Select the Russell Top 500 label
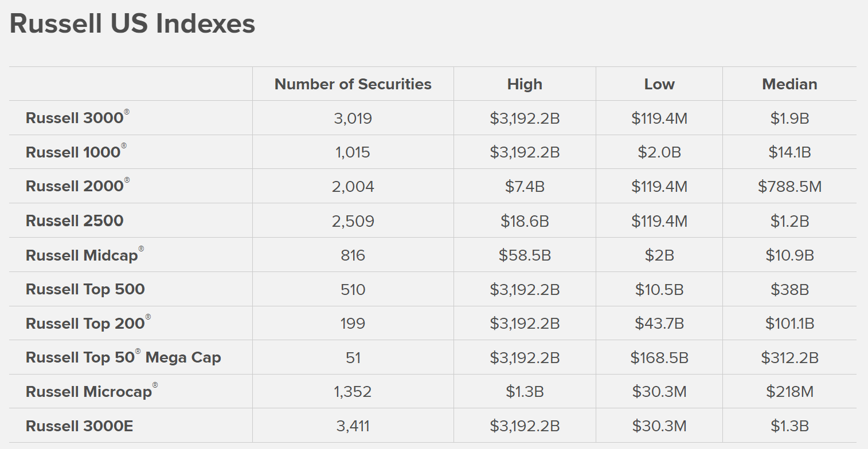868x449 pixels. (85, 289)
